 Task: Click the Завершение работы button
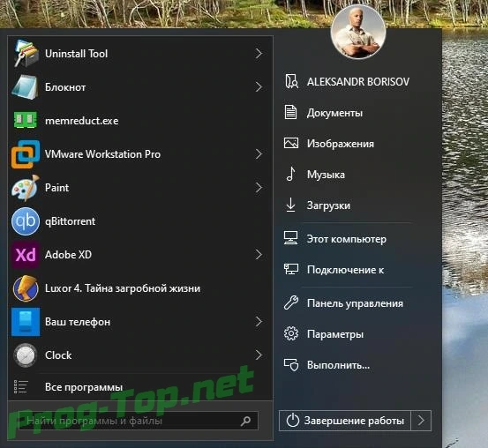coord(345,421)
